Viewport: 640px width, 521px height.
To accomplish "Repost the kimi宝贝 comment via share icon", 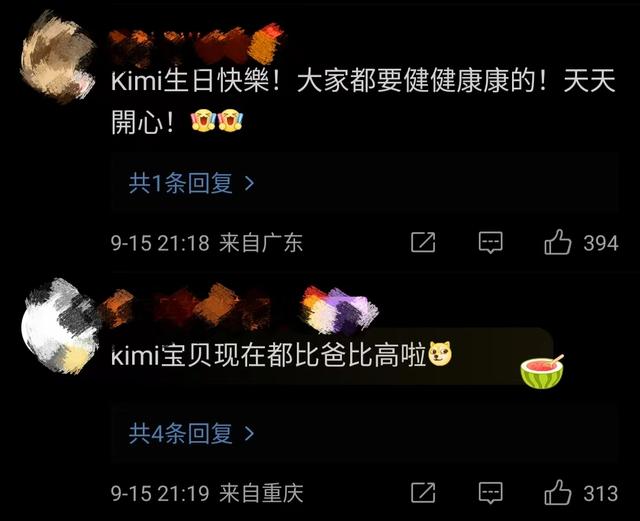I will click(x=423, y=493).
